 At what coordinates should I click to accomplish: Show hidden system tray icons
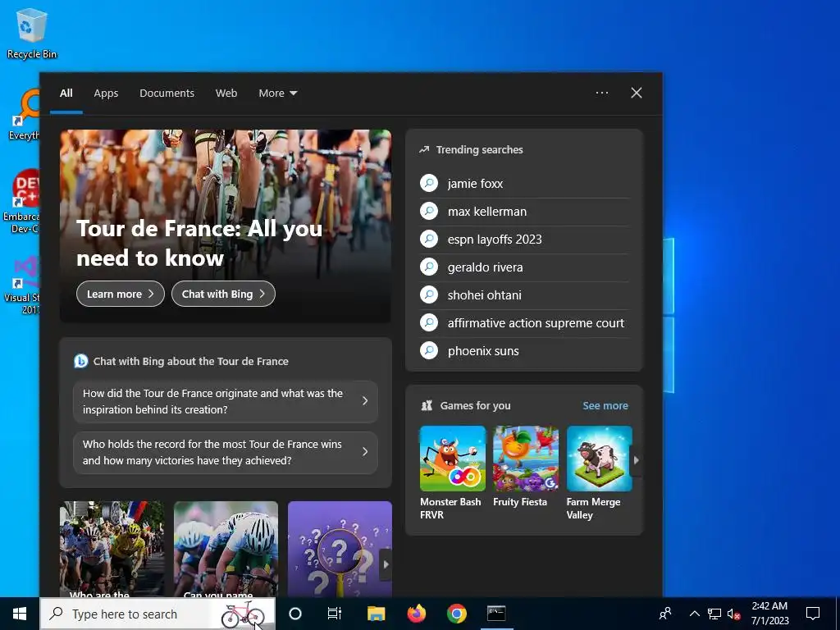(694, 614)
